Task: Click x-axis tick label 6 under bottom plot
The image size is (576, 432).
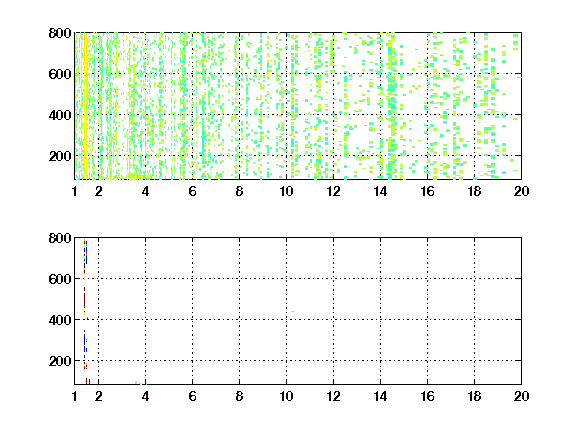Action: click(192, 396)
